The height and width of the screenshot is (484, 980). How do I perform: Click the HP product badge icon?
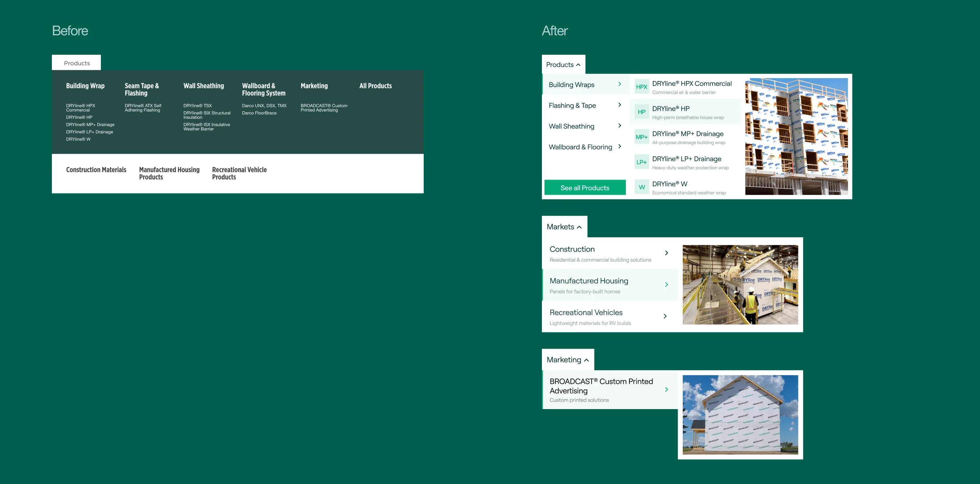pos(641,112)
